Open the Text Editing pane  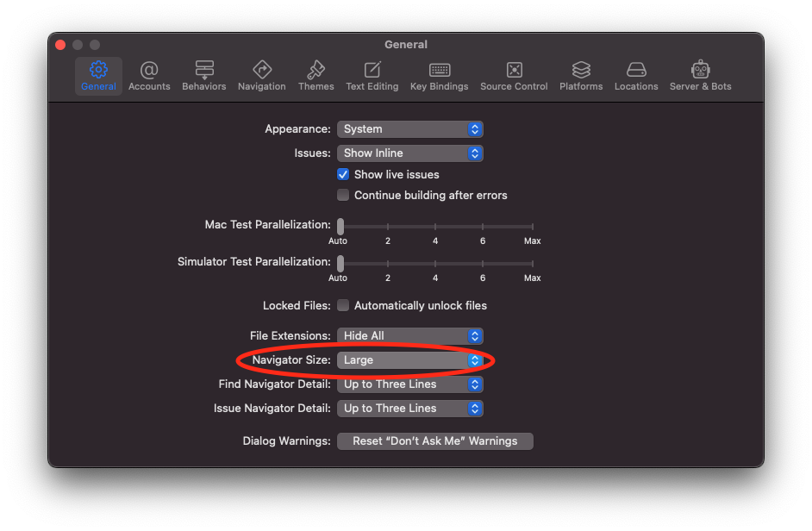click(372, 76)
